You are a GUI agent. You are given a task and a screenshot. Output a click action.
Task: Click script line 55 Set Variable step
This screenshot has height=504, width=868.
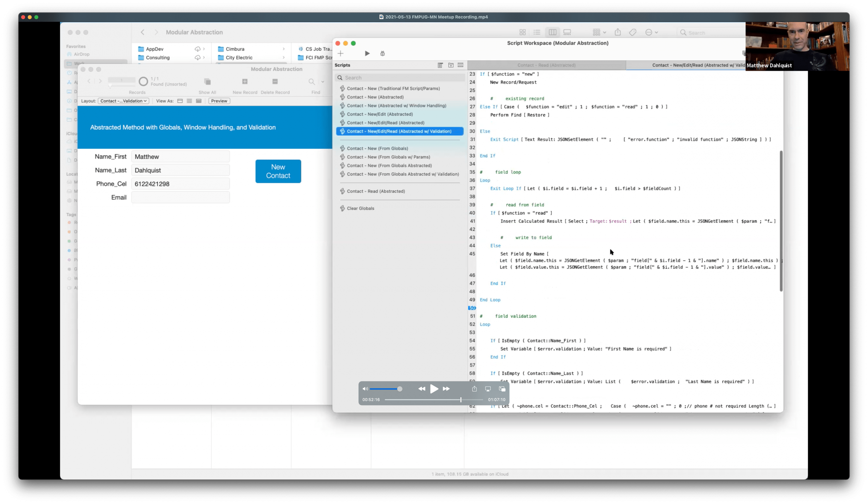pyautogui.click(x=586, y=349)
